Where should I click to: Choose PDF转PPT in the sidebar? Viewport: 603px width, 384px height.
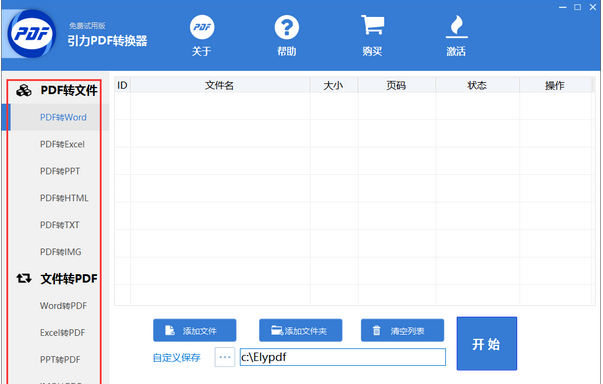point(60,171)
